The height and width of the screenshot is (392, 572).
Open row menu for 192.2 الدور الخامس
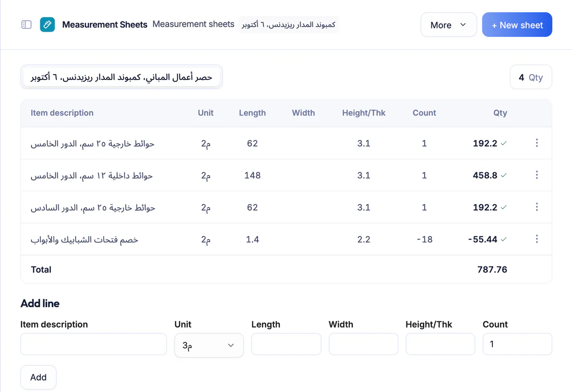click(536, 143)
